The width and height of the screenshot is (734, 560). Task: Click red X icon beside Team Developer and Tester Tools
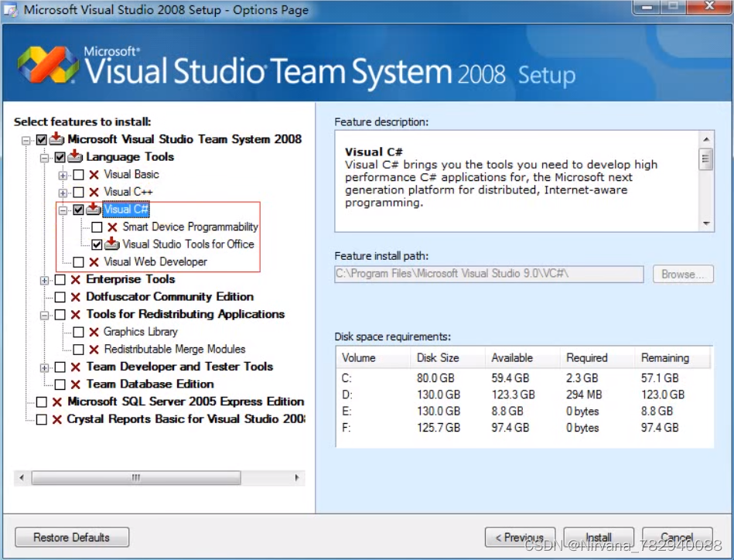(75, 367)
